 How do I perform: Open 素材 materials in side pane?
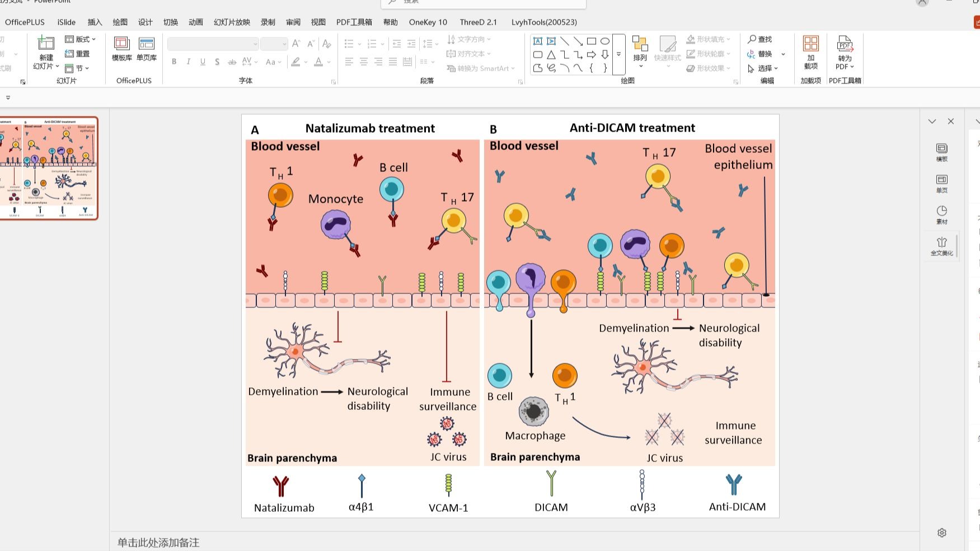[942, 214]
